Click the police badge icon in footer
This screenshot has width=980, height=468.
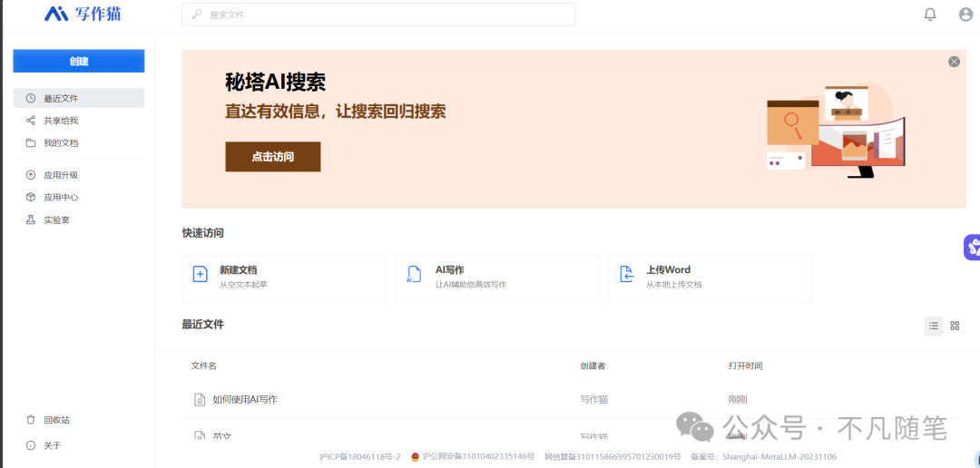coord(415,457)
